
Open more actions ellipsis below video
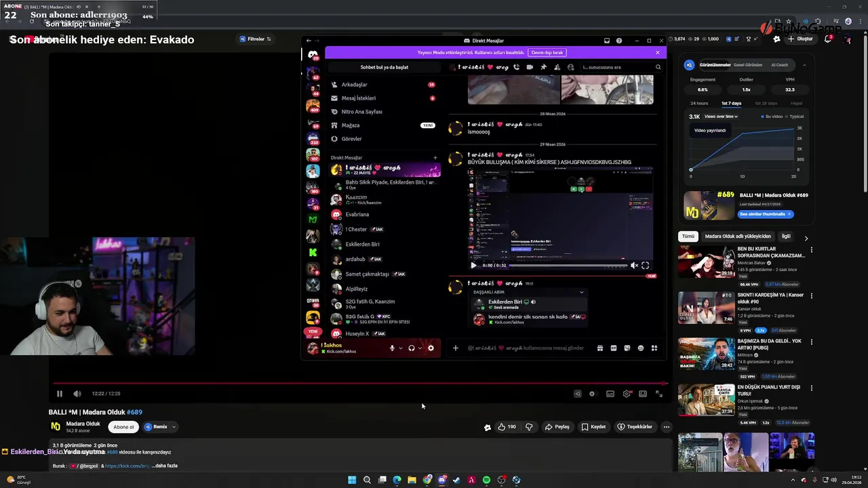(x=667, y=427)
